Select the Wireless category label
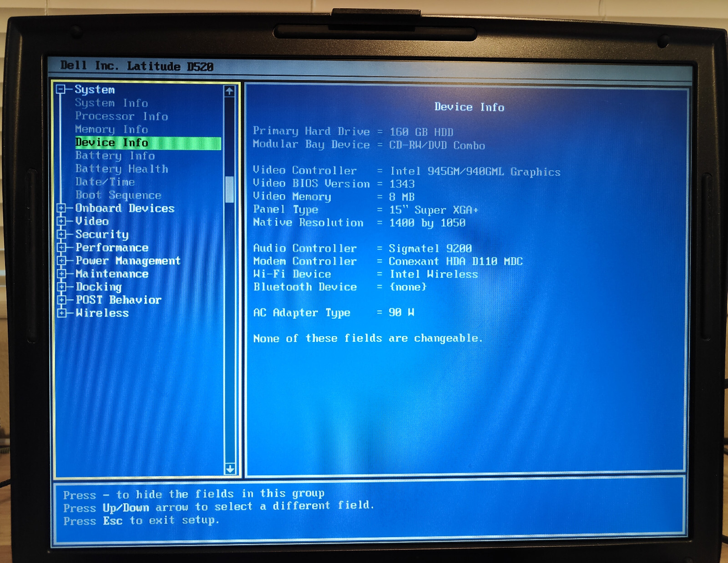Screen dimensions: 728x563 tap(102, 313)
